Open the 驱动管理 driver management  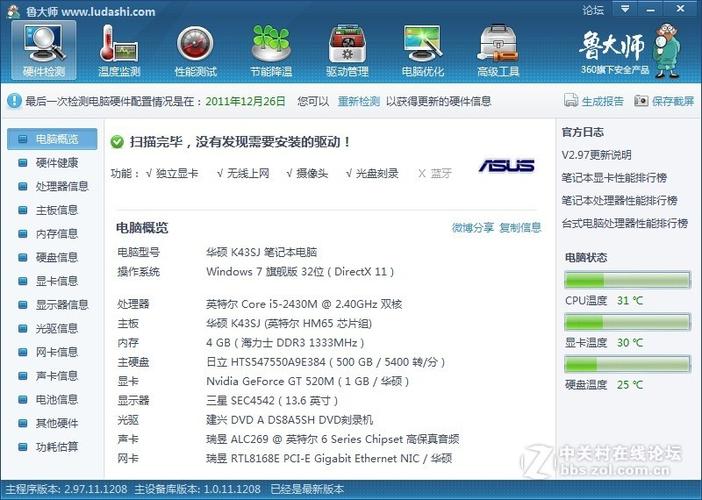(x=347, y=50)
